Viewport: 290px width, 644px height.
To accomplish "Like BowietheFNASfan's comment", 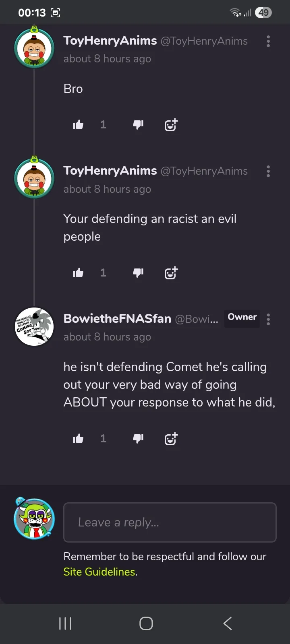I will (78, 438).
